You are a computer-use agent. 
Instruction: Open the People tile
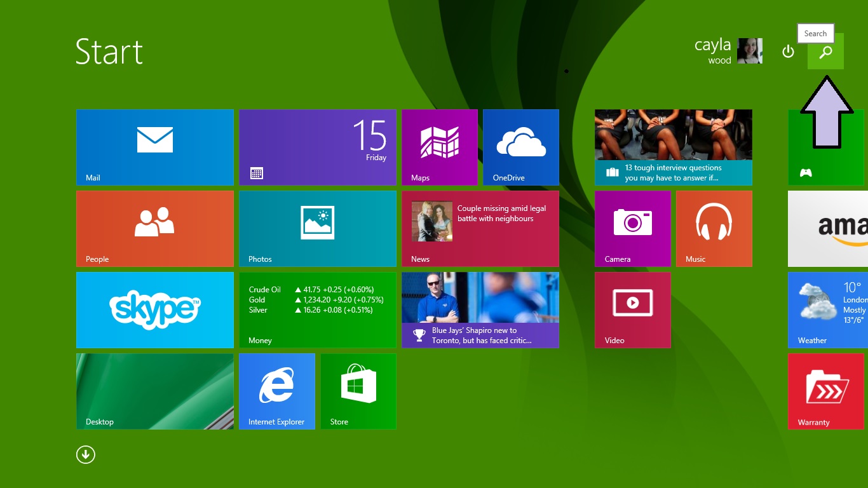(x=155, y=229)
